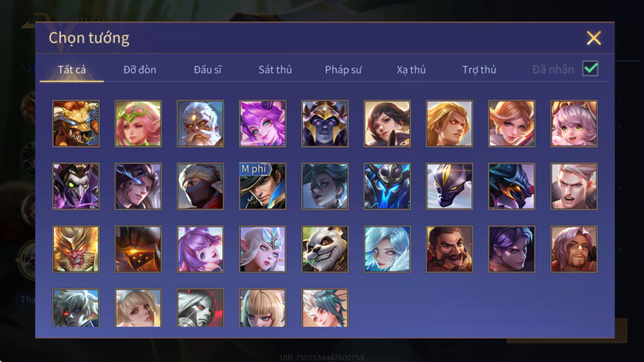Toggle the 'Đã nhận' checkbox
Image resolution: width=644 pixels, height=362 pixels.
click(x=590, y=69)
